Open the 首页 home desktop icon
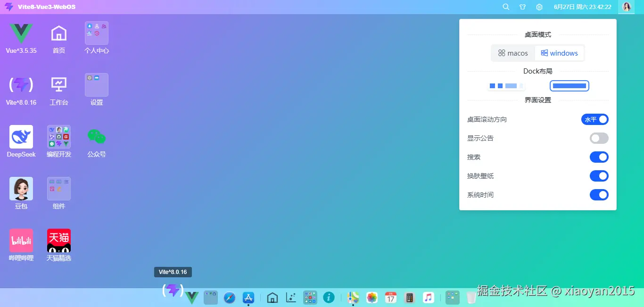The width and height of the screenshot is (644, 307). [59, 33]
